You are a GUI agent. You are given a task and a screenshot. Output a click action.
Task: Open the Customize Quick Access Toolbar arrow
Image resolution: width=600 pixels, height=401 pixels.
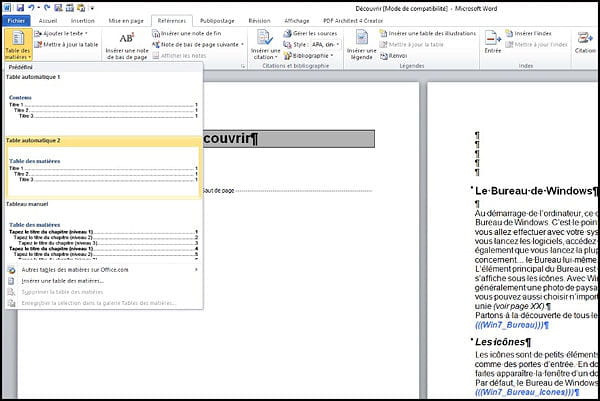pyautogui.click(x=92, y=8)
